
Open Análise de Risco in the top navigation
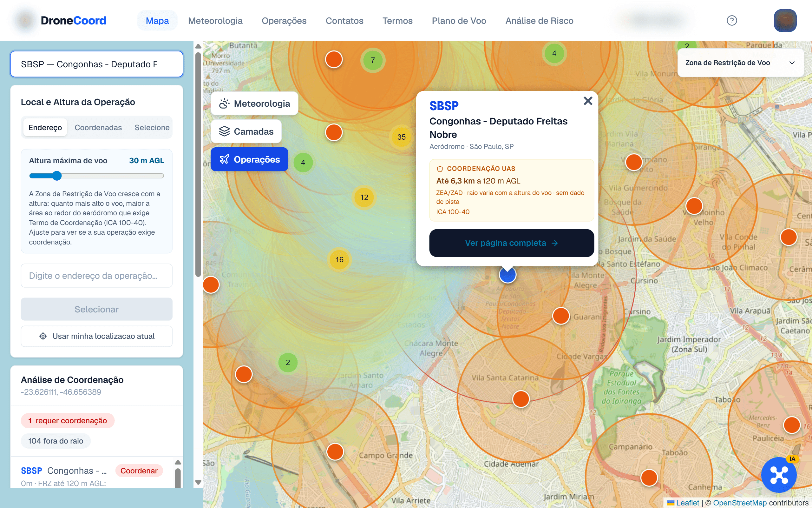[539, 21]
